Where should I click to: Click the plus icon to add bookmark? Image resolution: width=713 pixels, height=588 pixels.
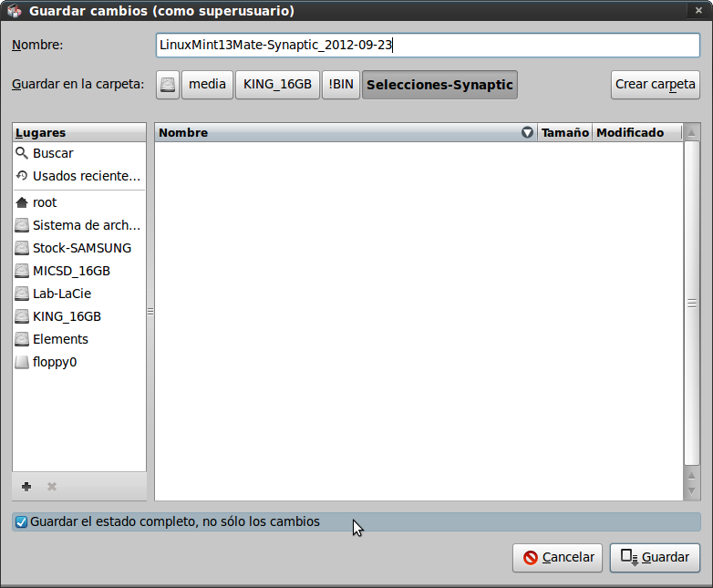(26, 487)
